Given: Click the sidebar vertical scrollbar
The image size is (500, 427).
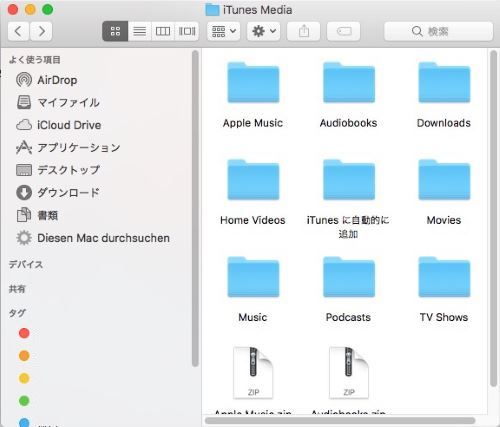Looking at the screenshot, I should [x=195, y=208].
